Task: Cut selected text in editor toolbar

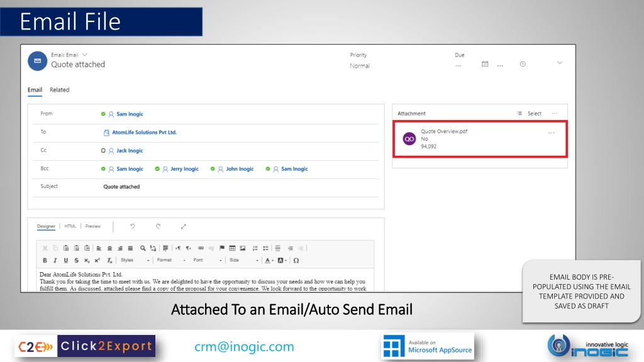Action: coord(45,248)
